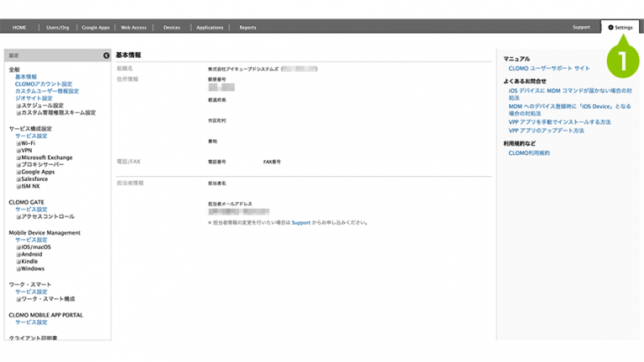Open the Applications tab
This screenshot has width=644, height=362.
pos(209,28)
